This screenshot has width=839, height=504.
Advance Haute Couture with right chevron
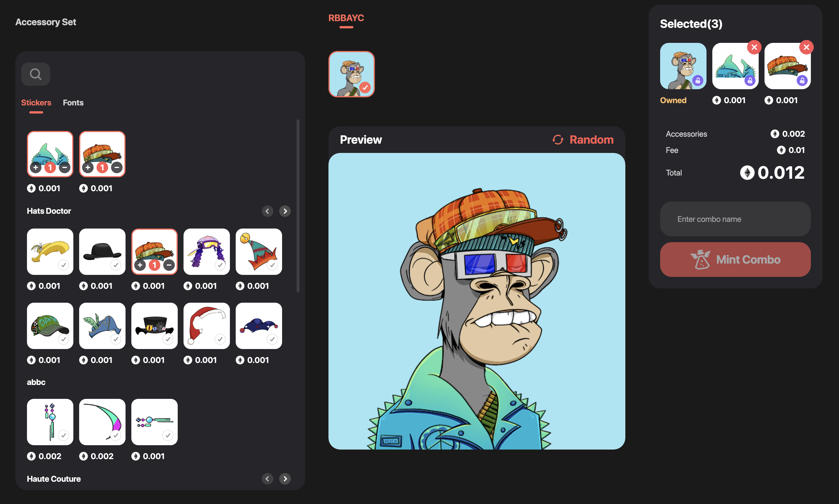tap(285, 479)
